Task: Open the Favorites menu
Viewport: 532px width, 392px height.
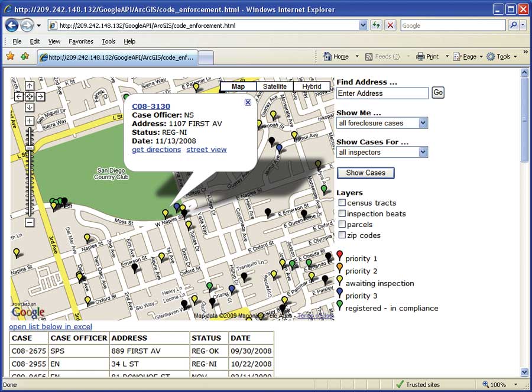Action: [81, 41]
